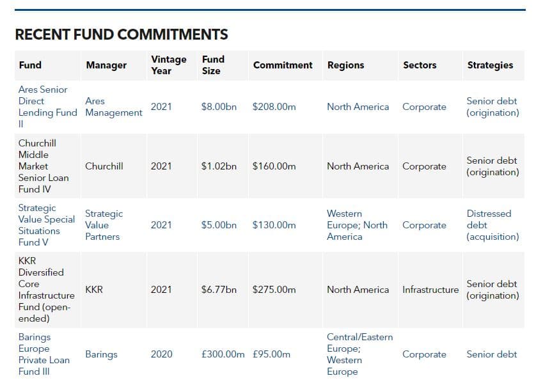Open the Strategic Value Partners manager link

pos(104,225)
